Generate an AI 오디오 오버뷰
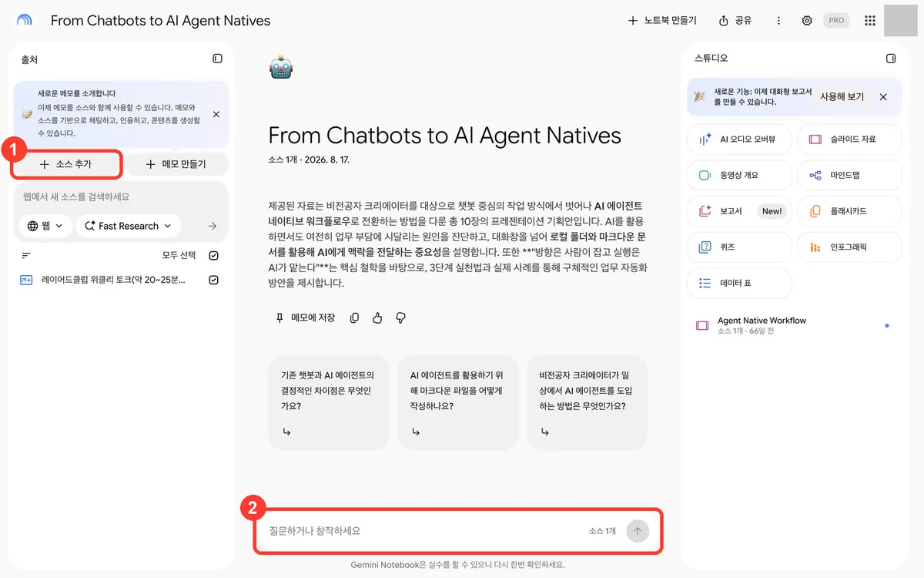Image resolution: width=924 pixels, height=578 pixels. pyautogui.click(x=739, y=139)
